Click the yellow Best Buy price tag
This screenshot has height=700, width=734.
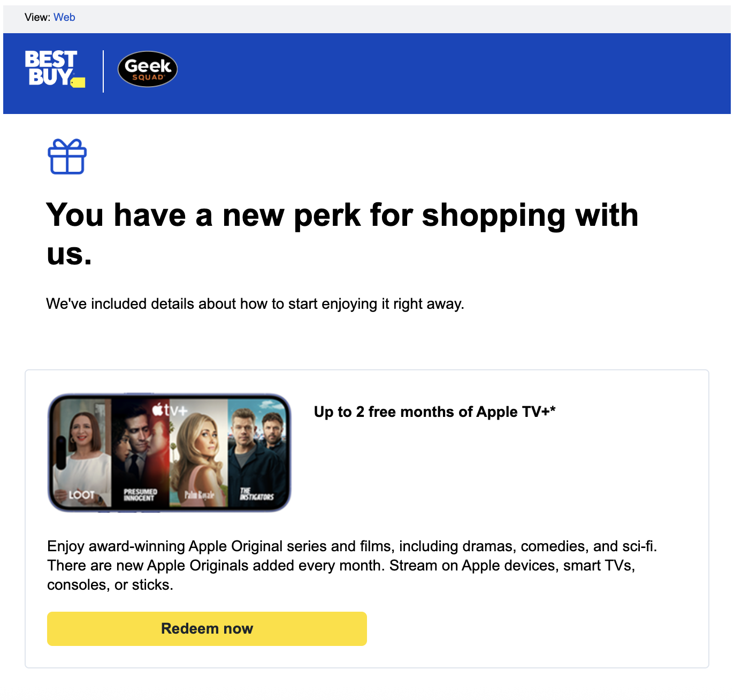78,82
